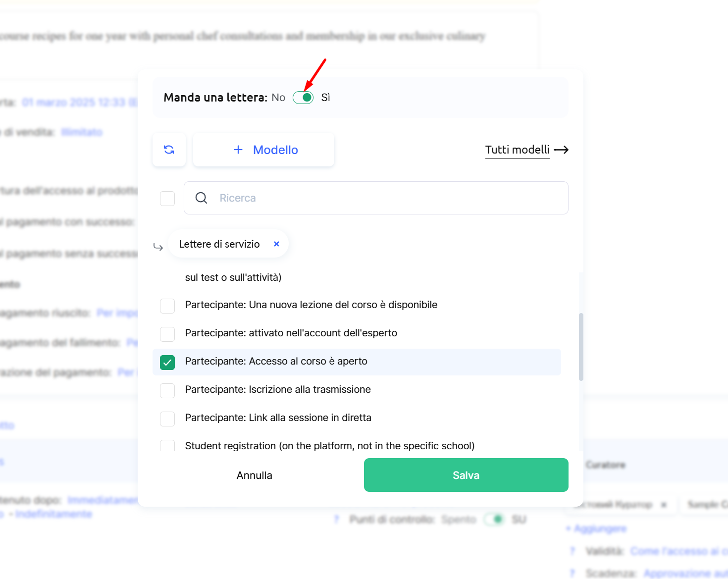The height and width of the screenshot is (579, 728).
Task: Click the Tutti modelli arrow icon
Action: [x=561, y=150]
